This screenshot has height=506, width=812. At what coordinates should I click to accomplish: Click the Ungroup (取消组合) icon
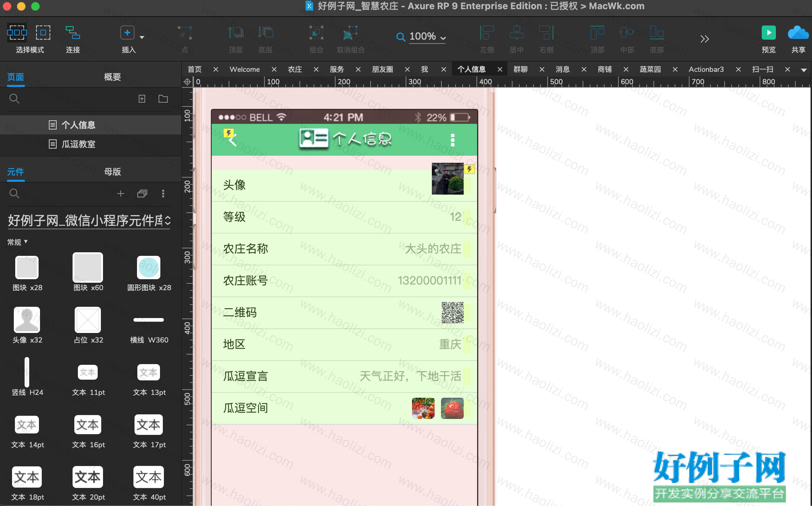tap(350, 33)
